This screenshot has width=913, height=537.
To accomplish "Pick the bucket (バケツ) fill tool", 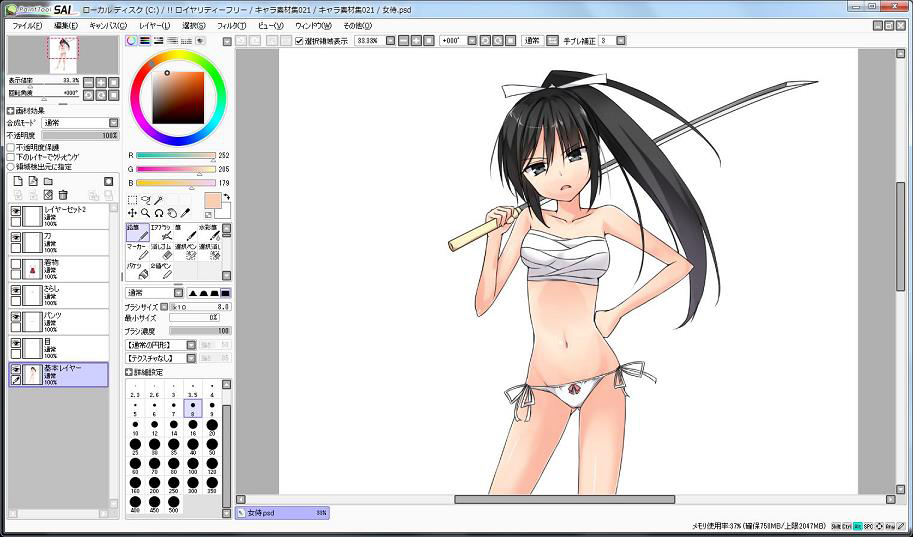I will point(137,270).
